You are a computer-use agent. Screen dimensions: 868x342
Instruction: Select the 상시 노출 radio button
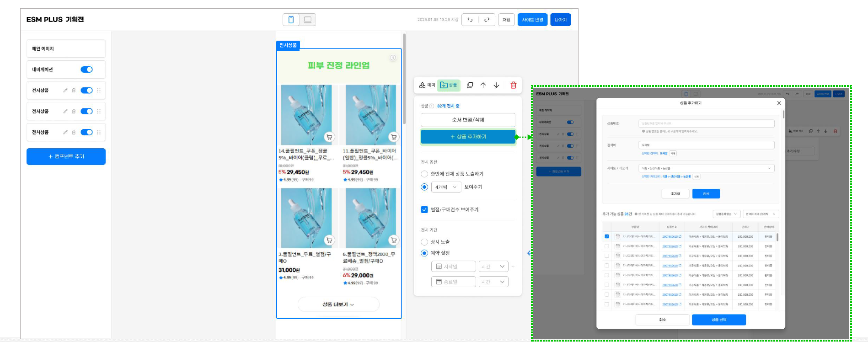tap(424, 242)
